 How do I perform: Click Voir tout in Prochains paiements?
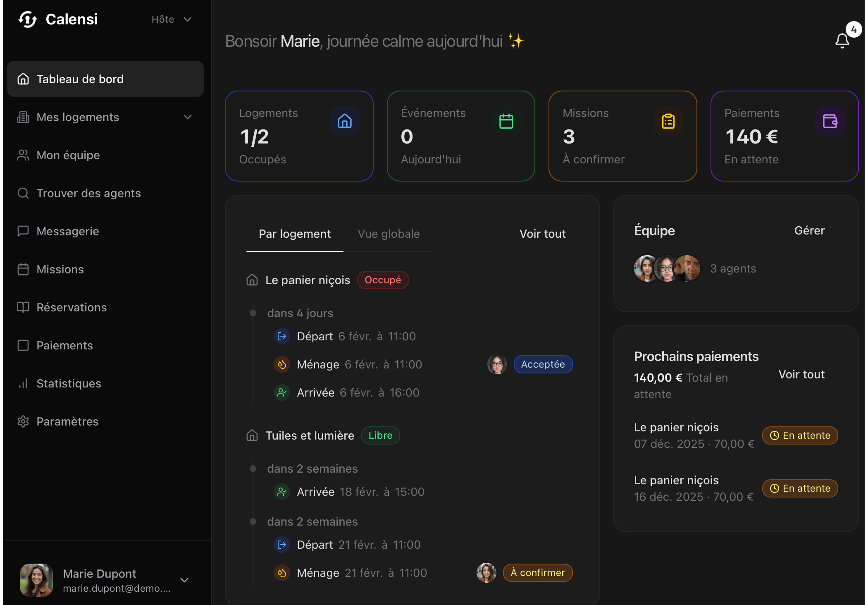(x=801, y=374)
